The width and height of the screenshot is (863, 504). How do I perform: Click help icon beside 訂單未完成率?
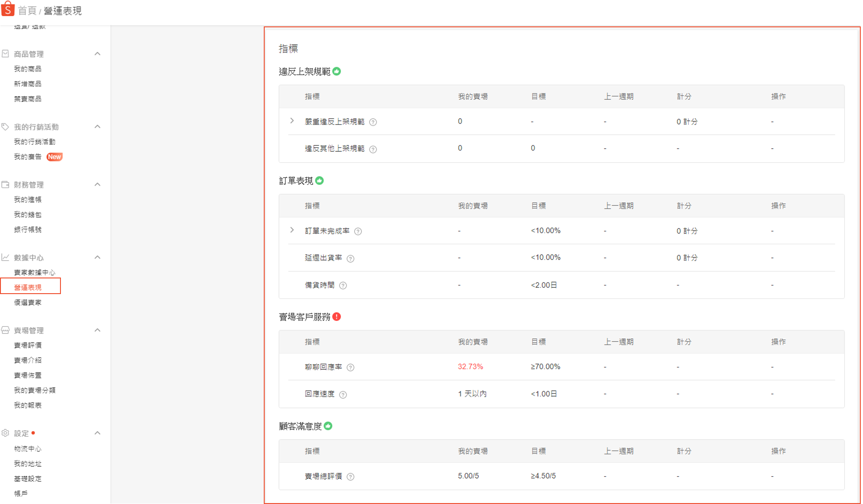pyautogui.click(x=358, y=231)
